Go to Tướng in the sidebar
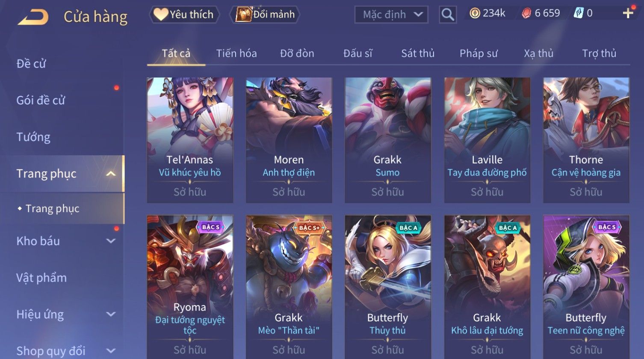The image size is (644, 359). tap(33, 137)
